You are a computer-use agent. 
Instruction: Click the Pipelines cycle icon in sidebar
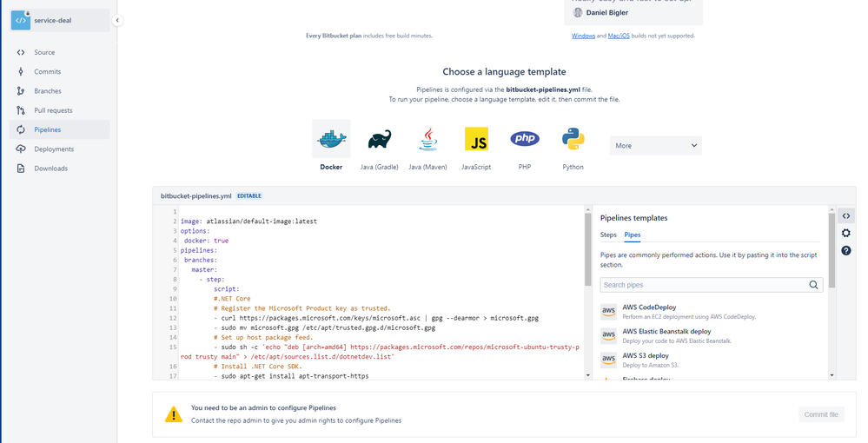coord(21,129)
